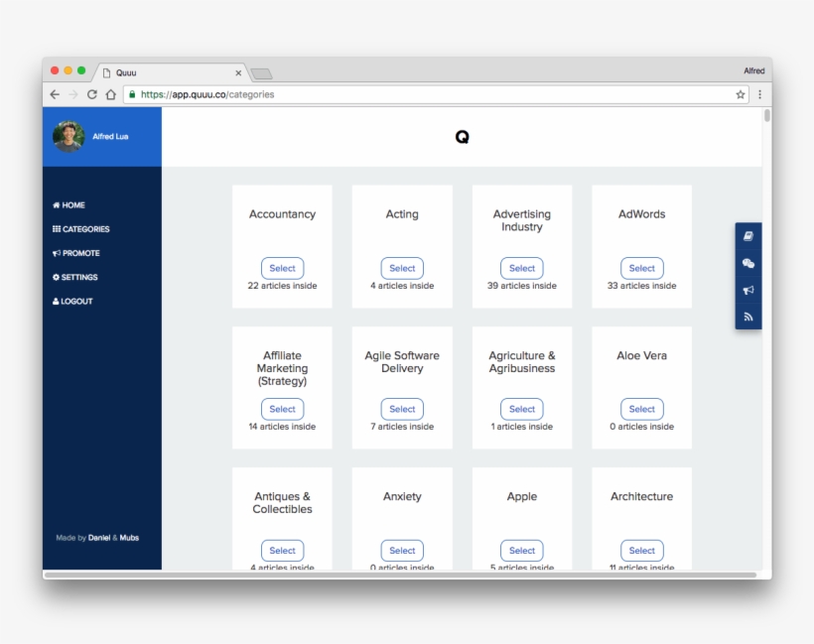Open the chat bubbles icon on right panel
The height and width of the screenshot is (644, 814).
747,263
